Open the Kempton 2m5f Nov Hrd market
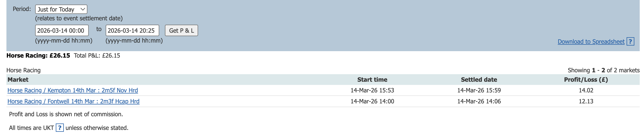 coord(73,91)
